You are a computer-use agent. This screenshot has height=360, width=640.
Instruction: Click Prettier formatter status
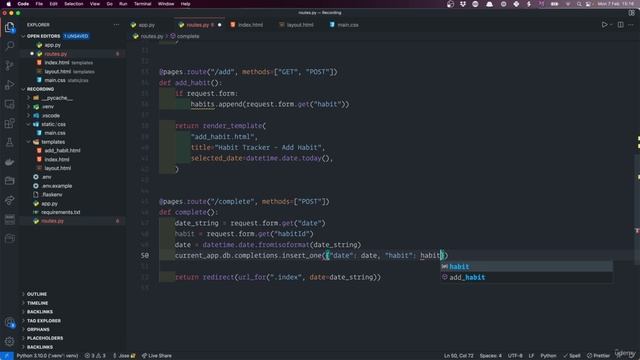[x=598, y=356]
